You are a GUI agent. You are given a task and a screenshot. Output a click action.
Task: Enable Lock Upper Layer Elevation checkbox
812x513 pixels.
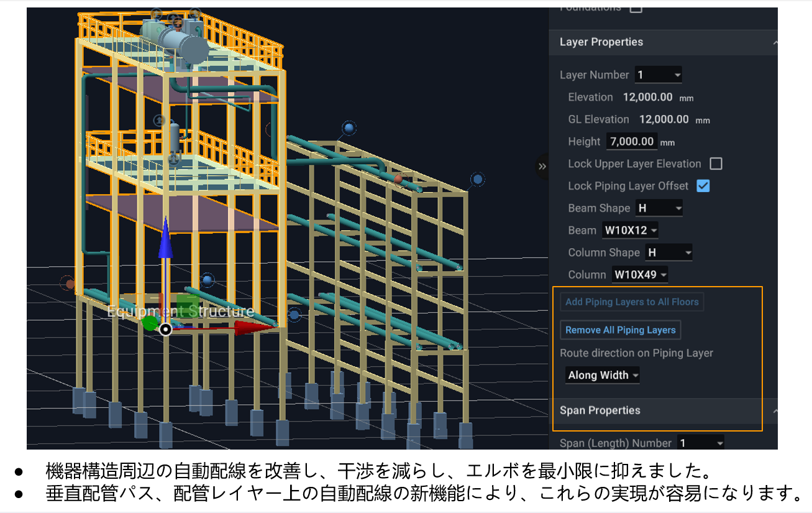pos(716,164)
